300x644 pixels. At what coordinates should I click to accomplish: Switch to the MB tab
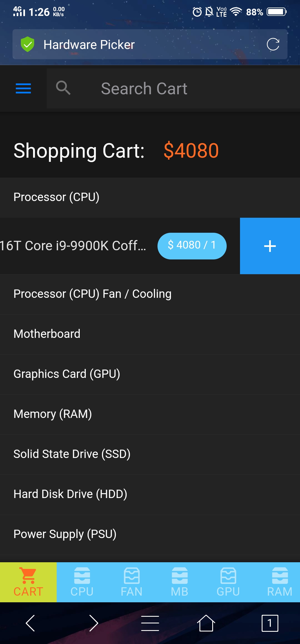click(x=180, y=582)
